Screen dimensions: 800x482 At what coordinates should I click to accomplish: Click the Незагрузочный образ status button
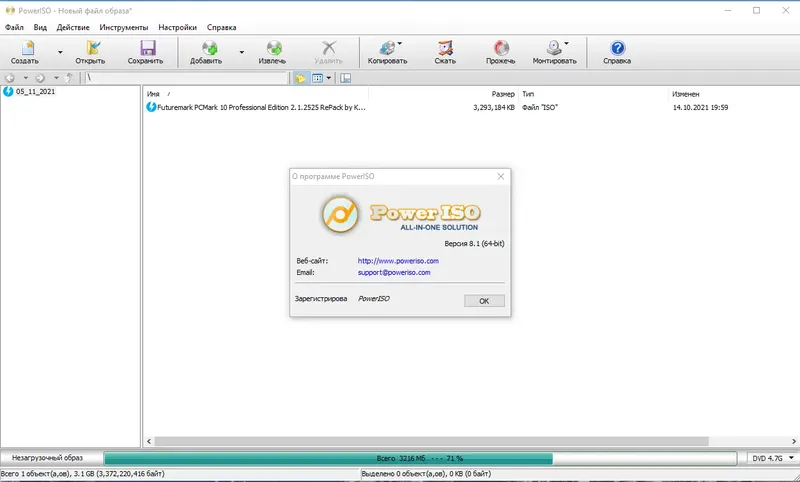tap(47, 458)
